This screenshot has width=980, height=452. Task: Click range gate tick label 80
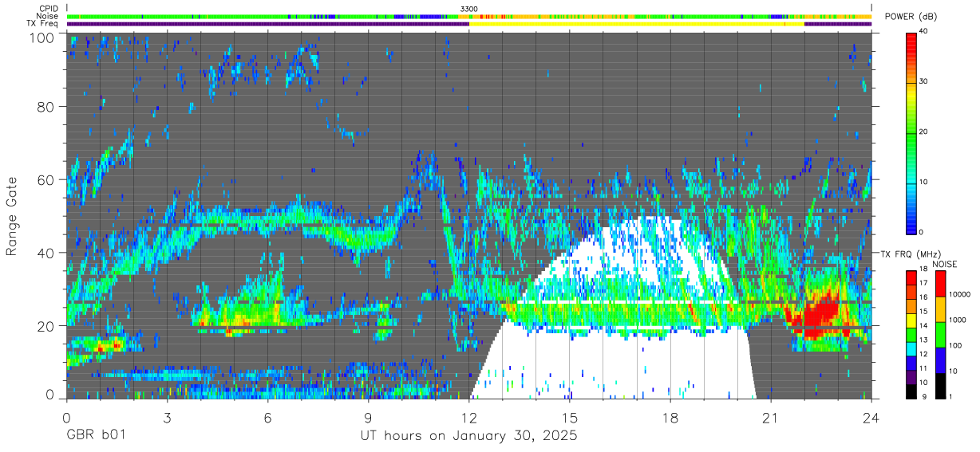(45, 106)
